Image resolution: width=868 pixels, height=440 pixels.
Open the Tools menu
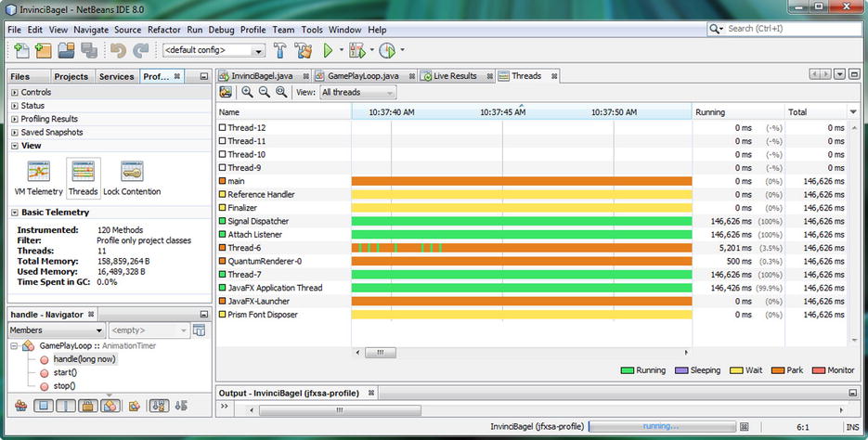[x=312, y=30]
